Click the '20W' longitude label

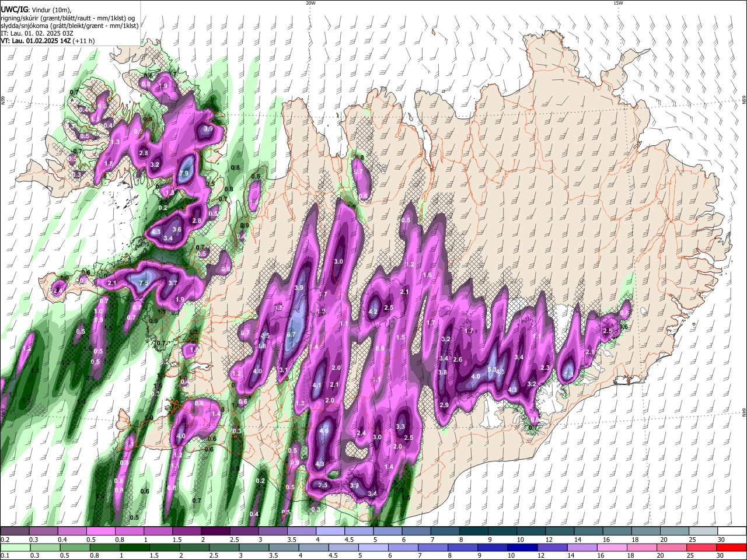(310, 3)
